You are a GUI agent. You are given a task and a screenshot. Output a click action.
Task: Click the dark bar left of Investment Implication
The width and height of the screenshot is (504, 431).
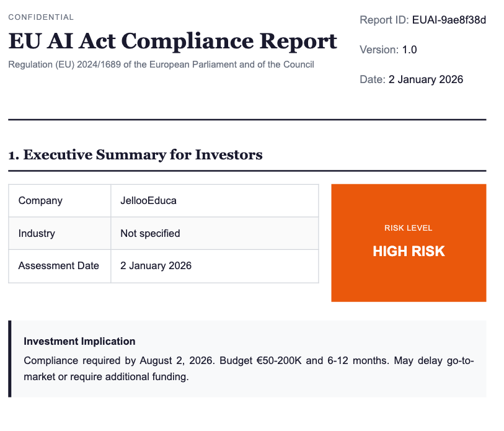(x=10, y=358)
